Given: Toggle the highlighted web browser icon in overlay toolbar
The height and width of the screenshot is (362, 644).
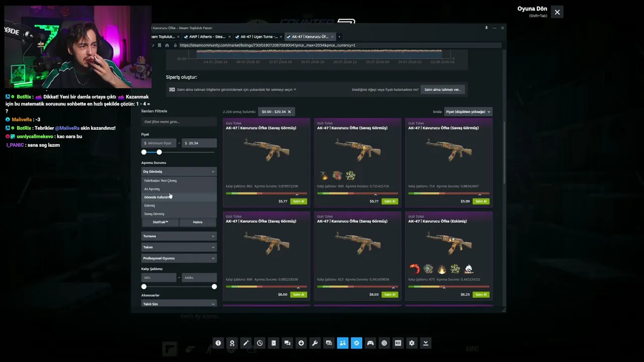Looking at the screenshot, I should [357, 343].
